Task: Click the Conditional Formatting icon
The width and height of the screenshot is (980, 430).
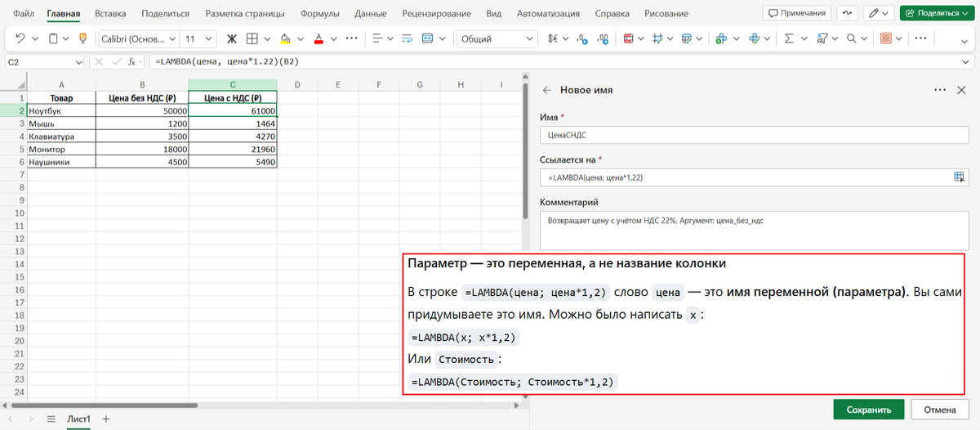Action: (628, 38)
